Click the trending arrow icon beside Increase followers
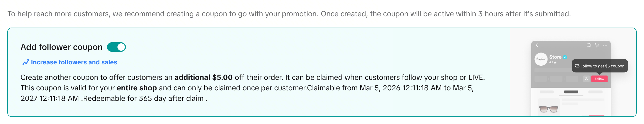 click(26, 62)
